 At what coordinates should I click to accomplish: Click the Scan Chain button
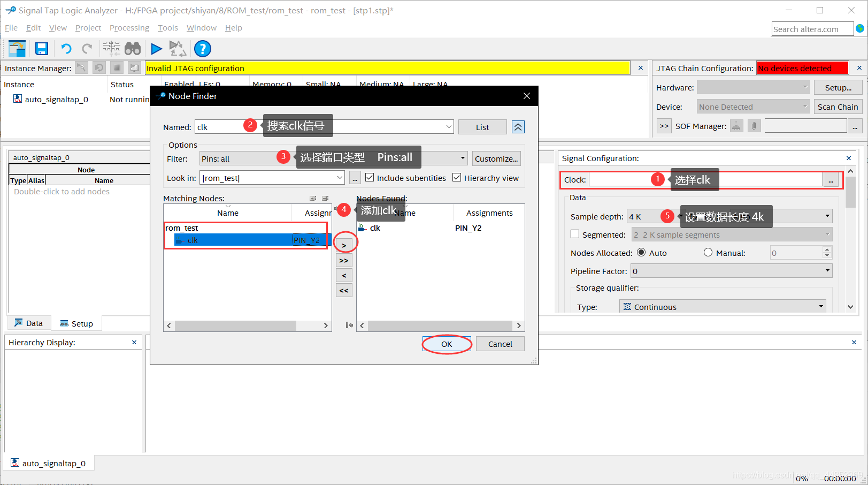click(x=838, y=107)
